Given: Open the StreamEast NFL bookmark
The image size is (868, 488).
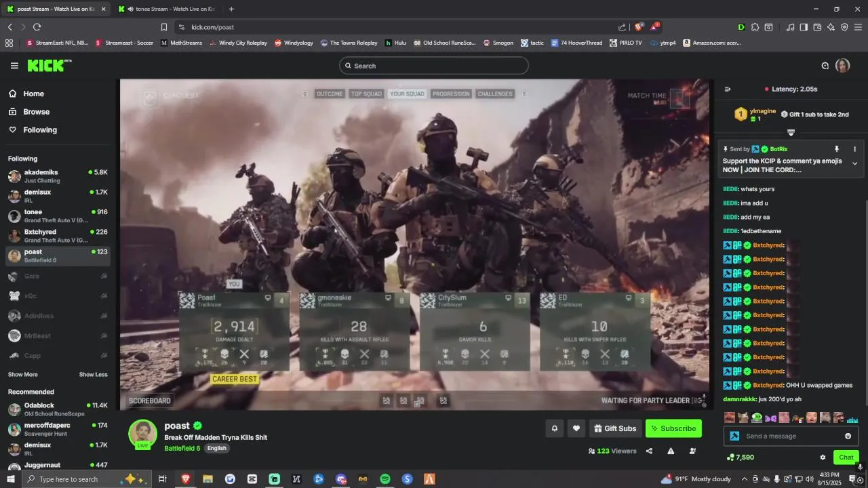Looking at the screenshot, I should pos(57,43).
